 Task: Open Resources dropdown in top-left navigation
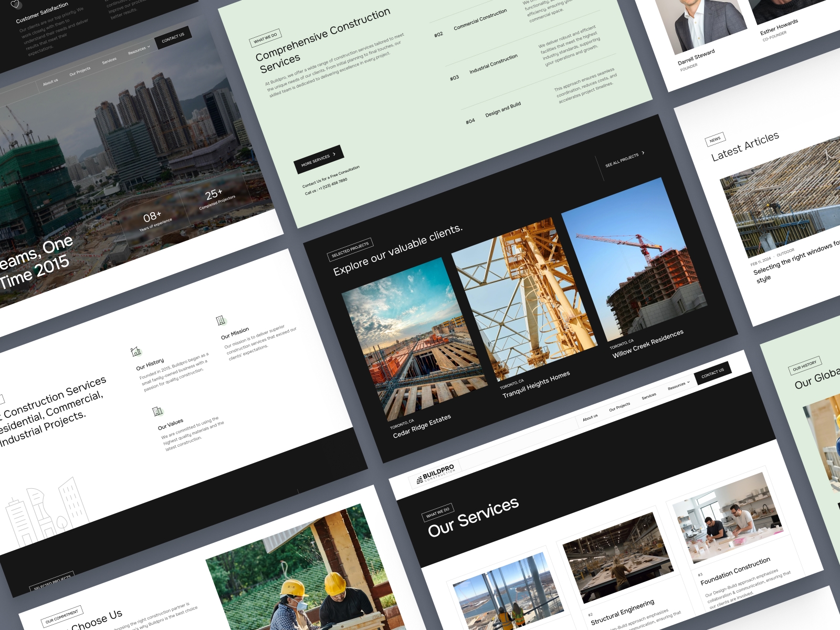(139, 50)
